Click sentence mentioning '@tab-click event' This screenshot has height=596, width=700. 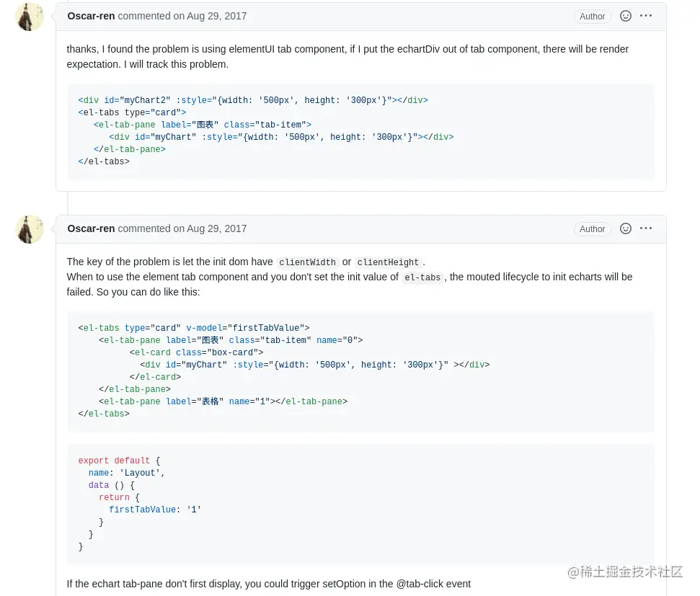coord(269,584)
